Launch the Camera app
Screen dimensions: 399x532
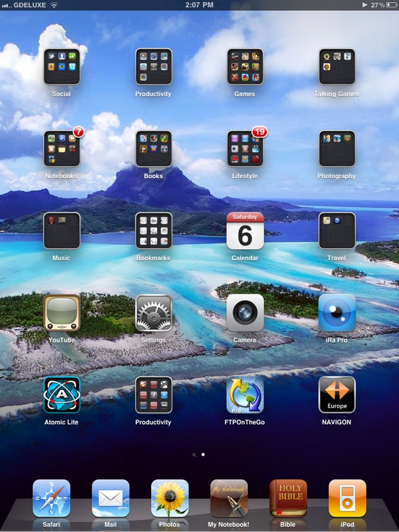coord(245,313)
